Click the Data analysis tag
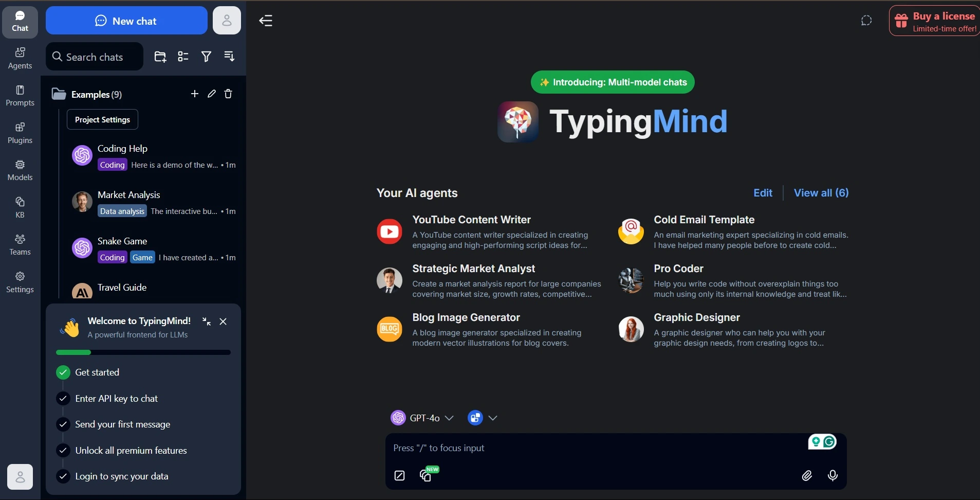Screen dimensions: 980x500 pos(122,211)
